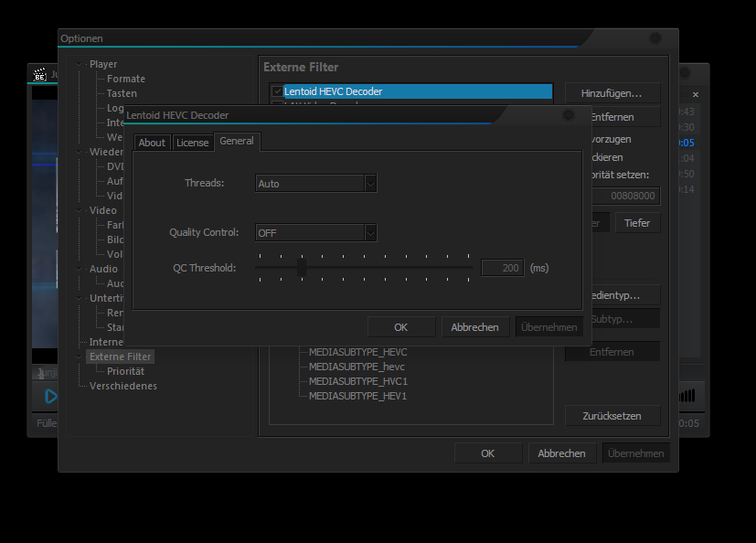Switch to the About tab
756x543 pixels.
tap(152, 143)
